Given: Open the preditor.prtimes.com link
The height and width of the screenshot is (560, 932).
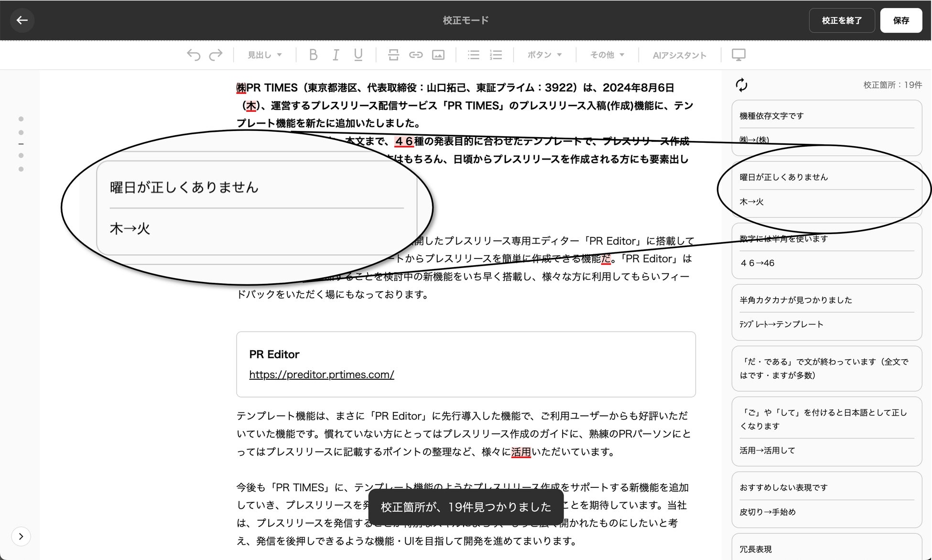Looking at the screenshot, I should click(x=322, y=375).
